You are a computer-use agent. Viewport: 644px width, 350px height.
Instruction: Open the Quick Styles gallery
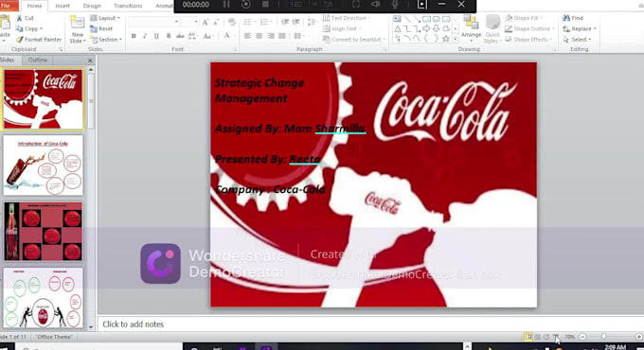[x=492, y=28]
